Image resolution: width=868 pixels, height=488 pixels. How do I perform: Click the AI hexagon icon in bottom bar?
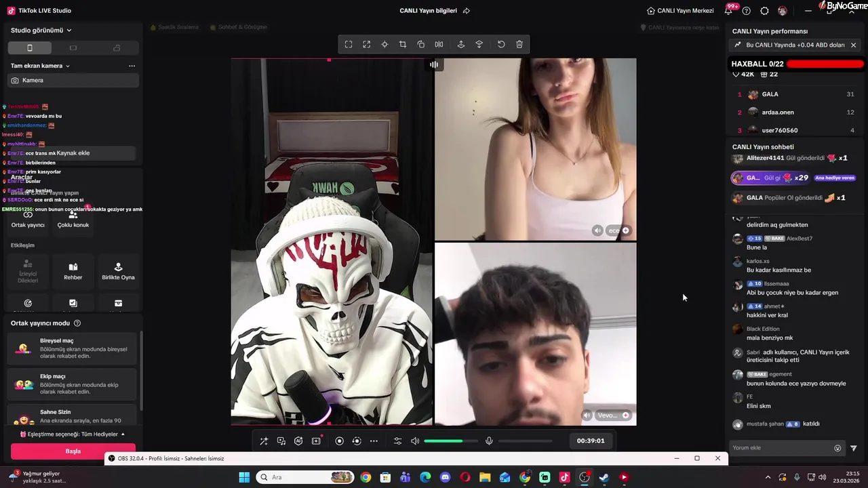298,441
